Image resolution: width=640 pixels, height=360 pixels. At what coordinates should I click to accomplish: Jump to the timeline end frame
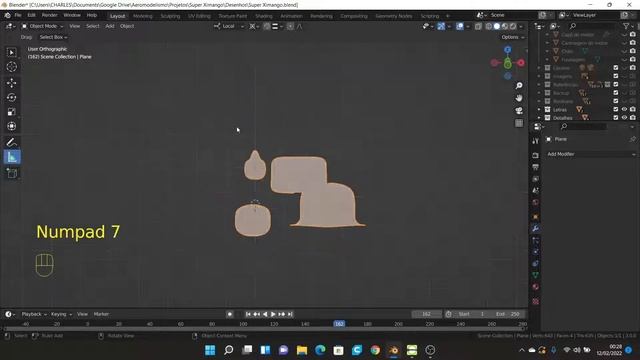point(290,314)
